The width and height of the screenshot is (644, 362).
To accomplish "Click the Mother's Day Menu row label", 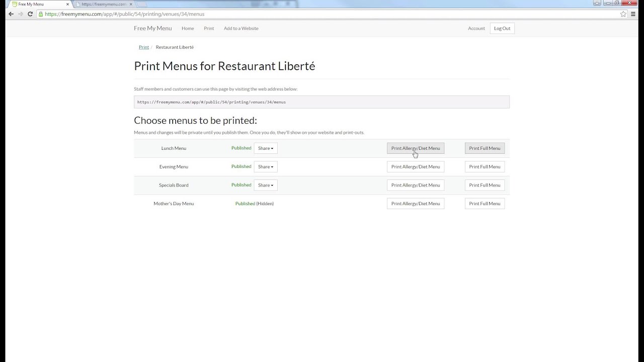I will (x=174, y=204).
